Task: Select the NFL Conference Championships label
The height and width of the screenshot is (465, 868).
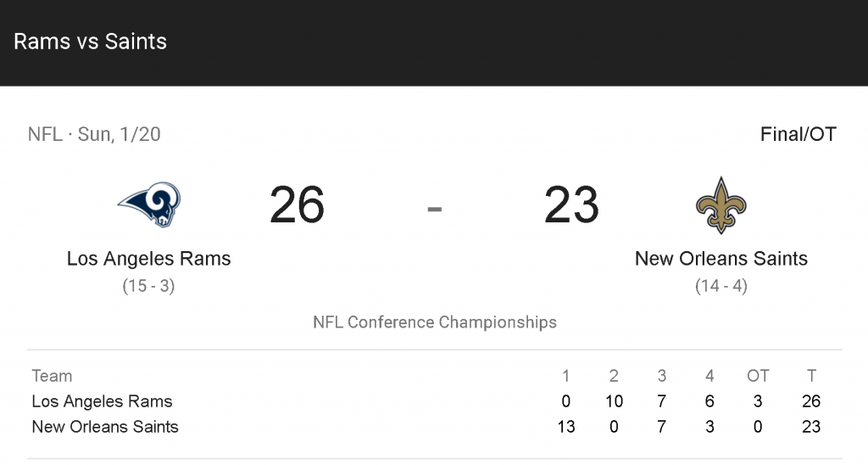Action: pyautogui.click(x=435, y=322)
